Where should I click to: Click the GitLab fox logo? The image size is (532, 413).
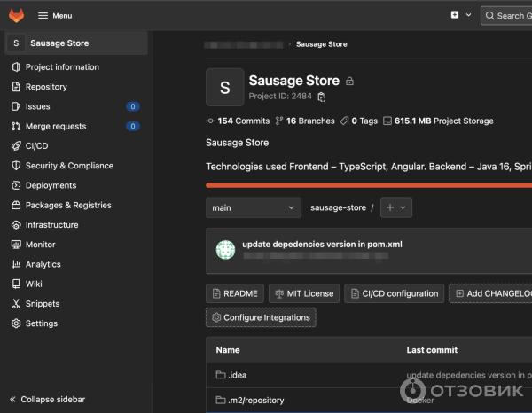click(x=16, y=16)
